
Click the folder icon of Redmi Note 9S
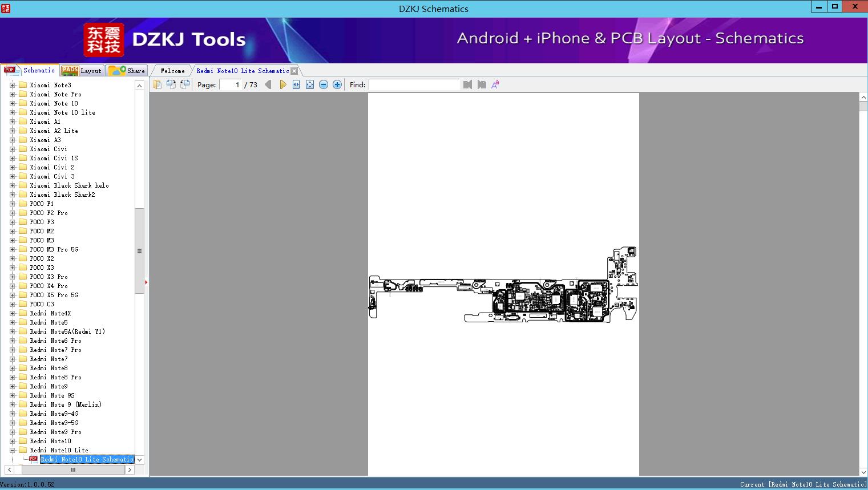(x=23, y=395)
